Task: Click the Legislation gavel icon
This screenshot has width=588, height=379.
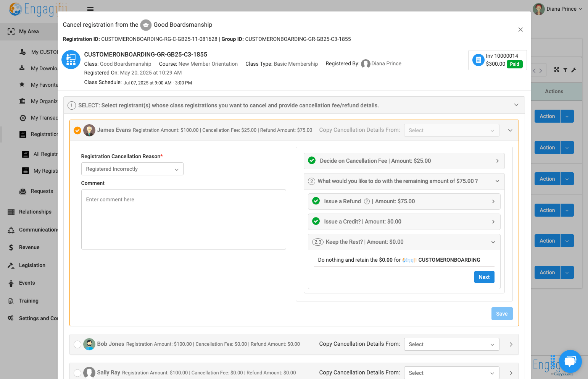Action: (11, 265)
